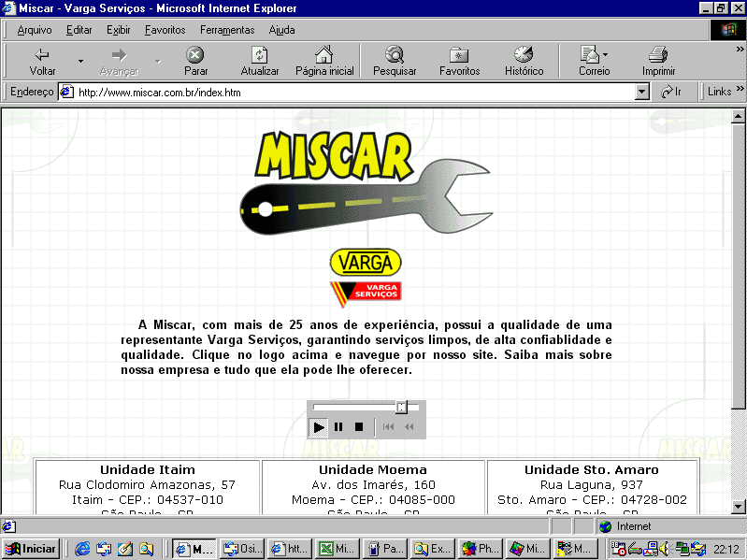
Task: Open the Voltar history dropdown arrow
Action: [80, 61]
